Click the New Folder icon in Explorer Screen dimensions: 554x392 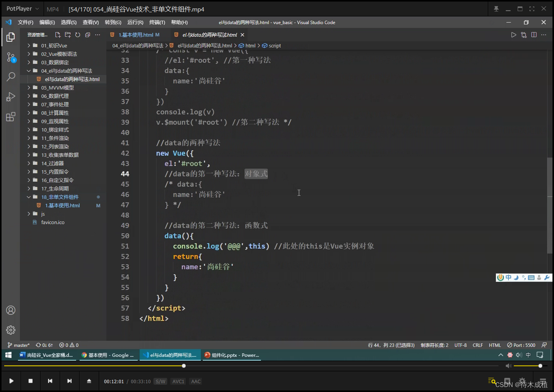click(x=68, y=35)
